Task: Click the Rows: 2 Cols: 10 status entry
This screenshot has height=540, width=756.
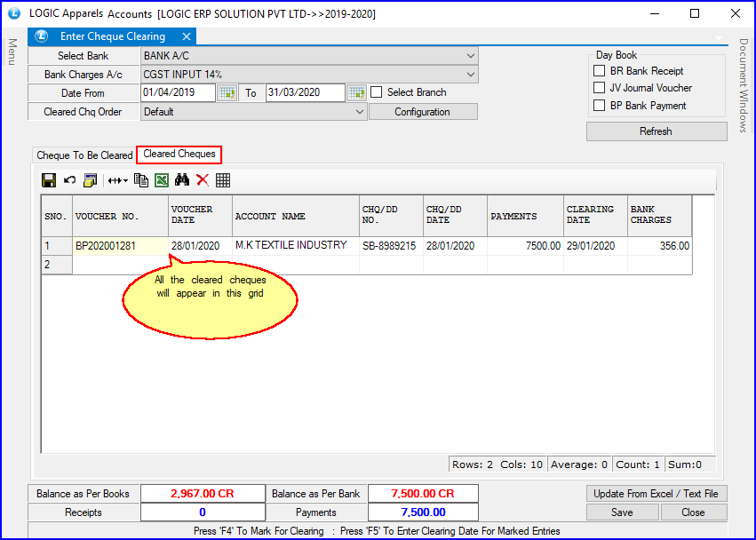Action: coord(497,465)
